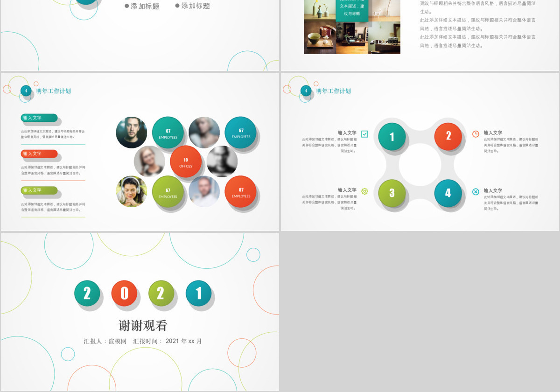Click description paragraph under the orange label pill
Image resolution: width=560 pixels, height=392 pixels.
[x=53, y=170]
